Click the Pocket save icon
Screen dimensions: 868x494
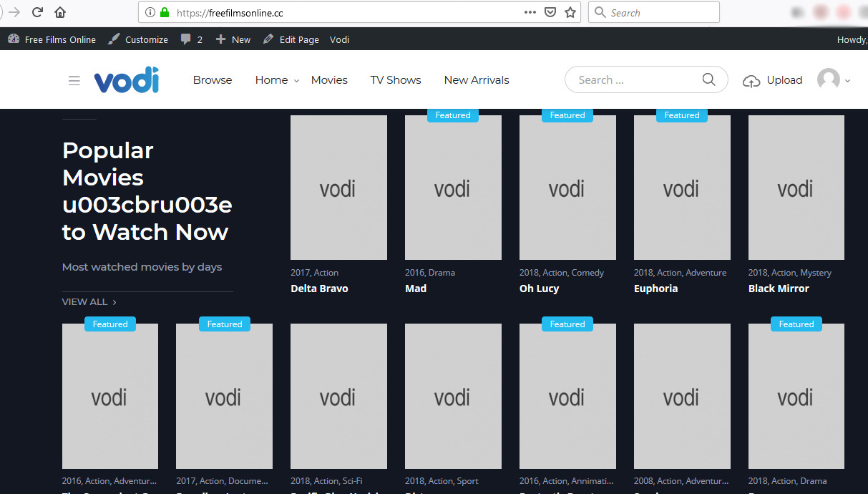click(x=550, y=12)
